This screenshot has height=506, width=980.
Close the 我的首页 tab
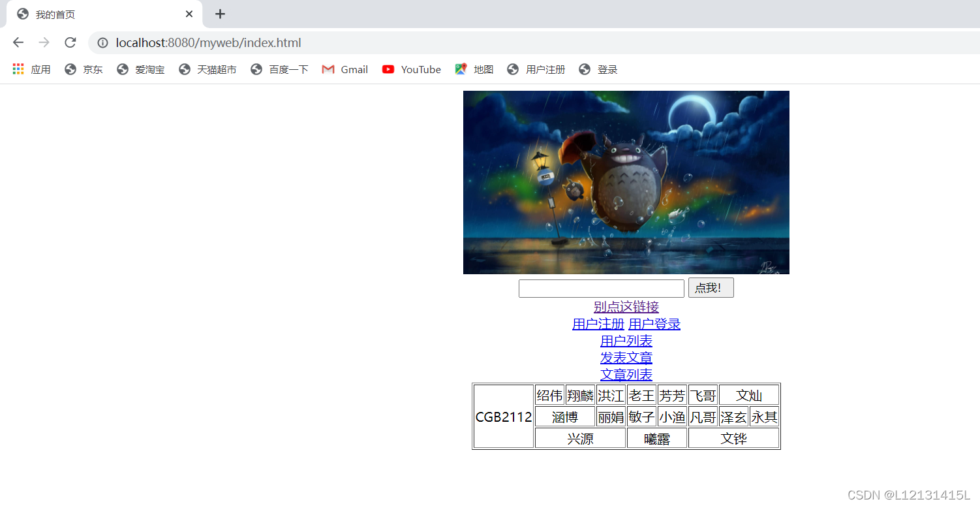point(189,14)
